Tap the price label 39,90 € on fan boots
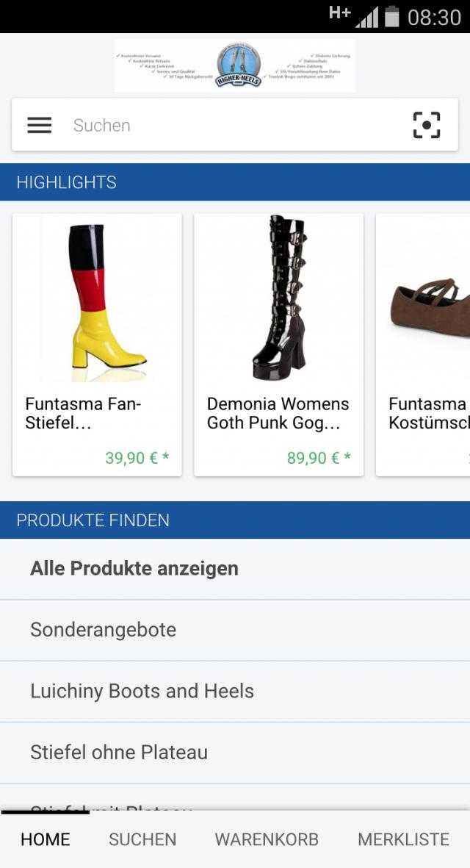 click(x=134, y=457)
